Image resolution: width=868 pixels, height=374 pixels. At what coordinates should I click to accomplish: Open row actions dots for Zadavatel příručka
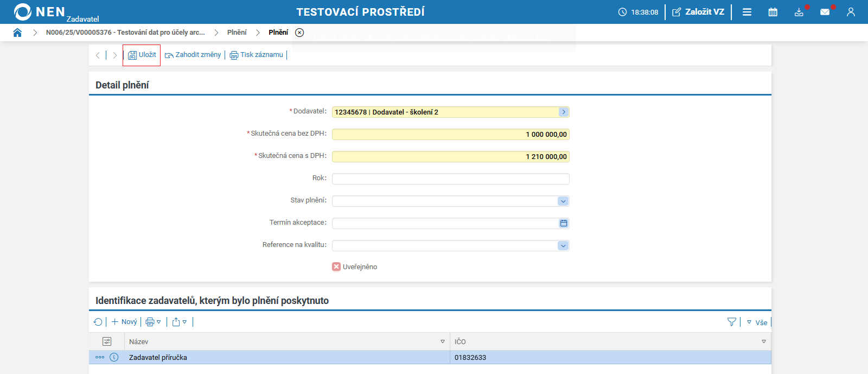(x=100, y=357)
